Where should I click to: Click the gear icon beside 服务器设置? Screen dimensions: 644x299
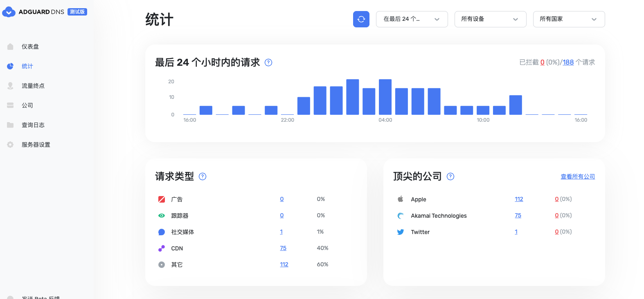click(10, 145)
